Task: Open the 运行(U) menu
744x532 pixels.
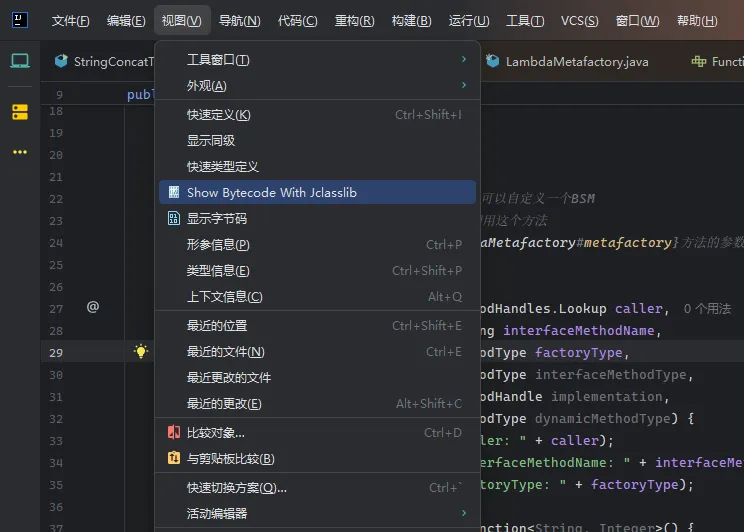Action: point(469,20)
